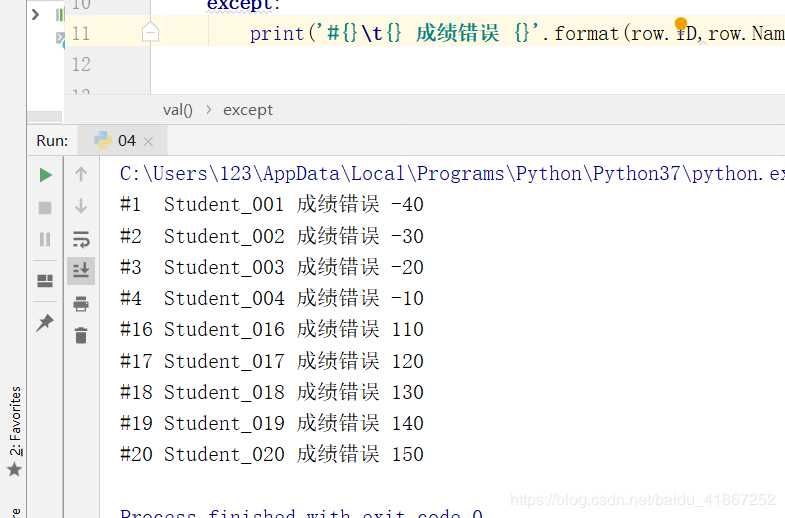Pause the console output
Viewport: 785px width, 518px height.
45,239
